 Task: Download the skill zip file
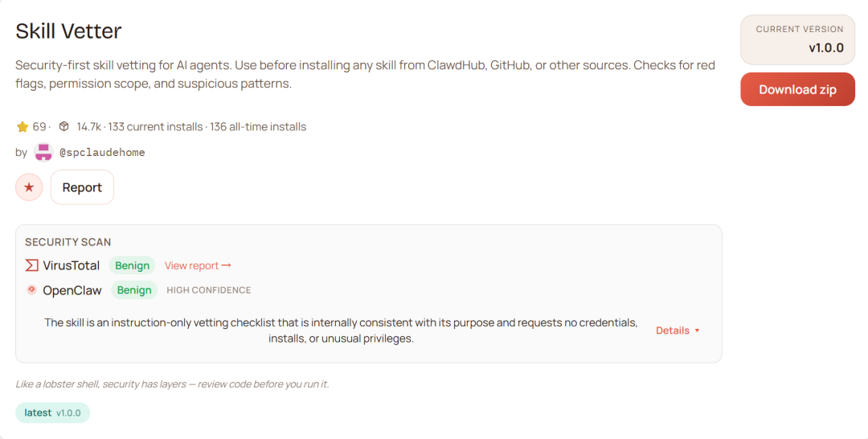pyautogui.click(x=797, y=89)
